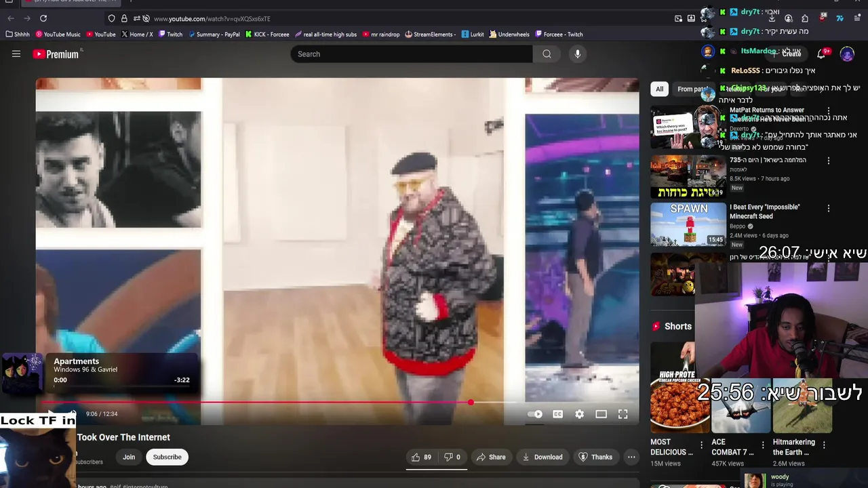The width and height of the screenshot is (868, 488).
Task: Click the X Home bookmark
Action: [x=137, y=34]
